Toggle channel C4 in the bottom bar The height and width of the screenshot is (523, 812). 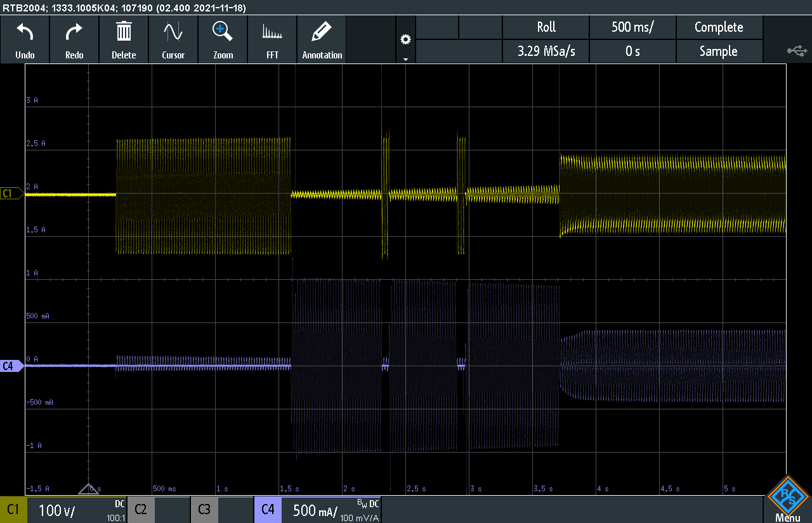268,510
